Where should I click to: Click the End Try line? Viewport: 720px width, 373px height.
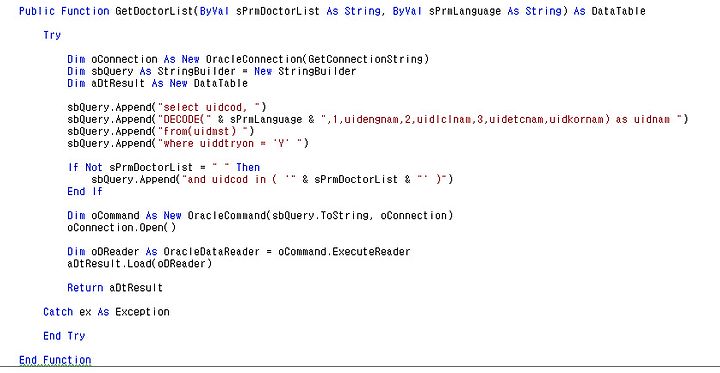pos(64,336)
